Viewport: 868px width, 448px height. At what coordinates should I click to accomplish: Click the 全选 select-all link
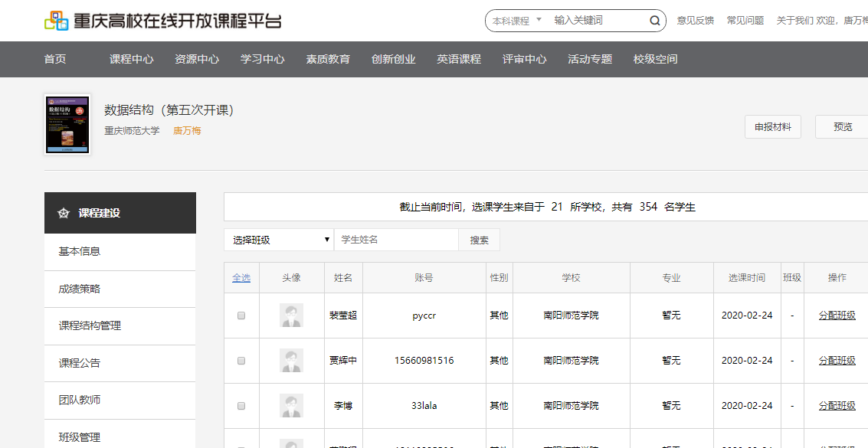click(x=241, y=278)
